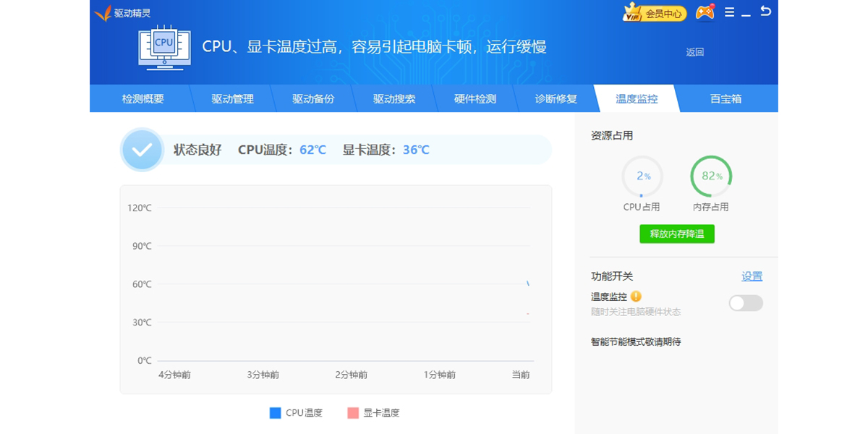Click the 智能节能模式敬请期待 text
This screenshot has width=868, height=434.
[x=636, y=341]
